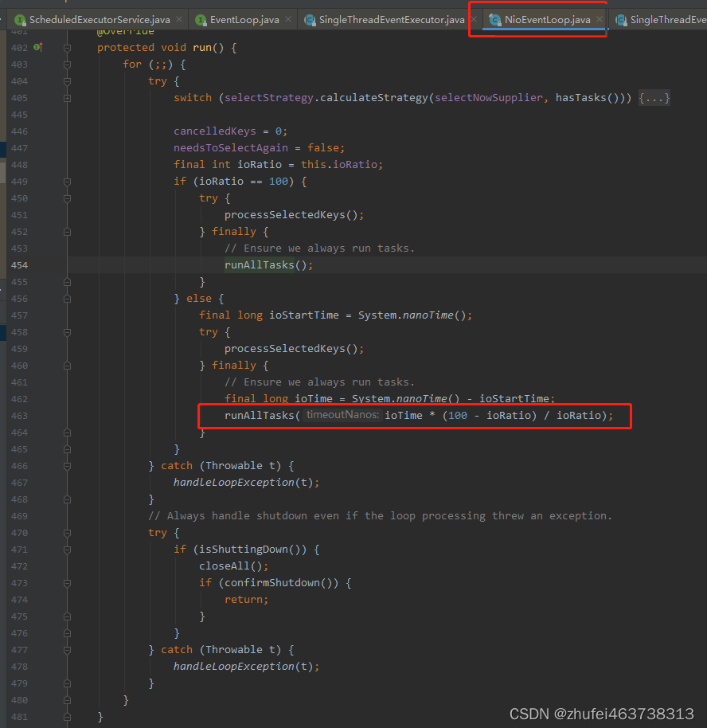Viewport: 707px width, 728px height.
Task: Collapse the try fold at line 470
Action: point(68,533)
